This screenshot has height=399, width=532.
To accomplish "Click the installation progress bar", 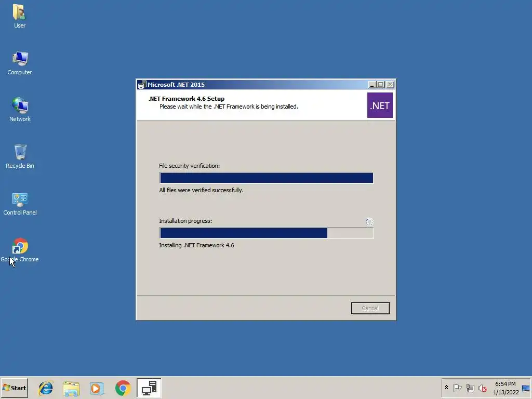I will click(267, 233).
